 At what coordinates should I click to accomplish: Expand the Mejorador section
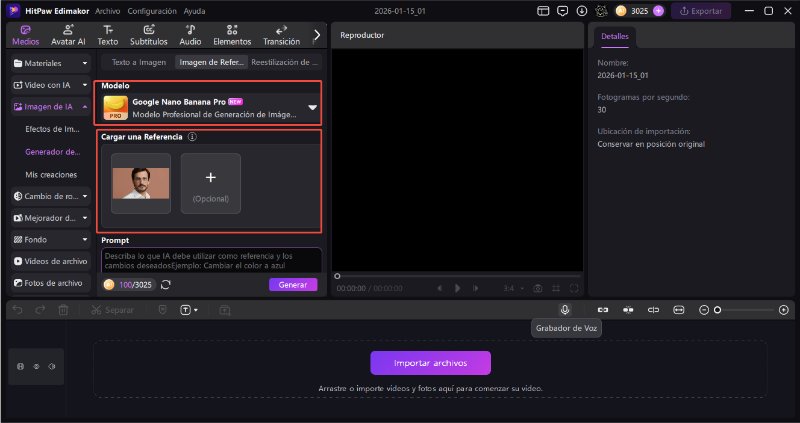tap(51, 218)
